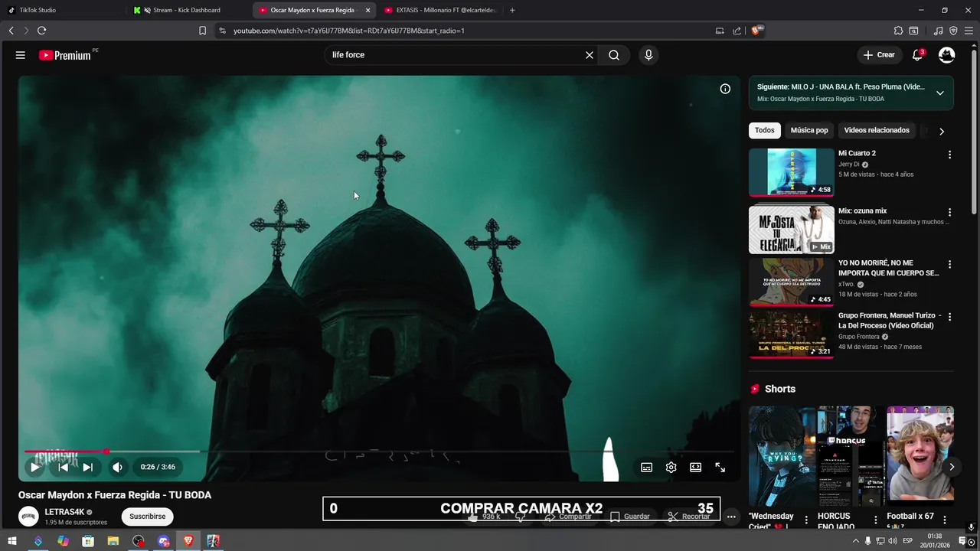980x551 pixels.
Task: Switch to EXTASIS - Millonario tab
Action: (x=440, y=10)
